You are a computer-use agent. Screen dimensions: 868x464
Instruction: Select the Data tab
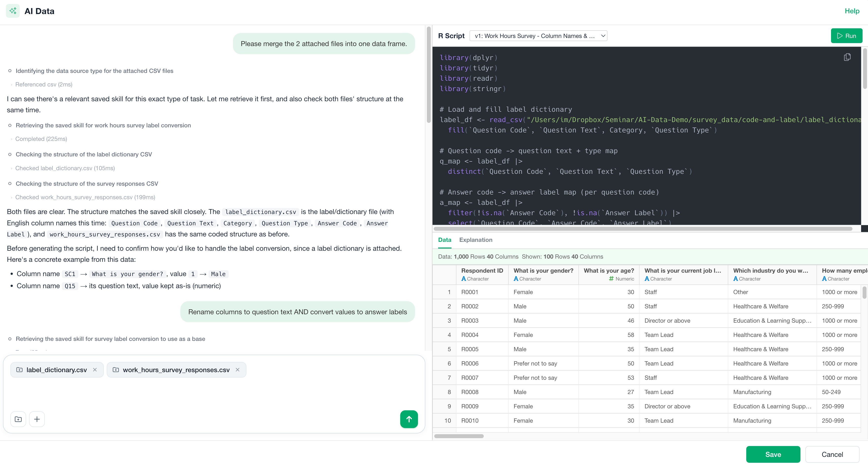point(444,240)
